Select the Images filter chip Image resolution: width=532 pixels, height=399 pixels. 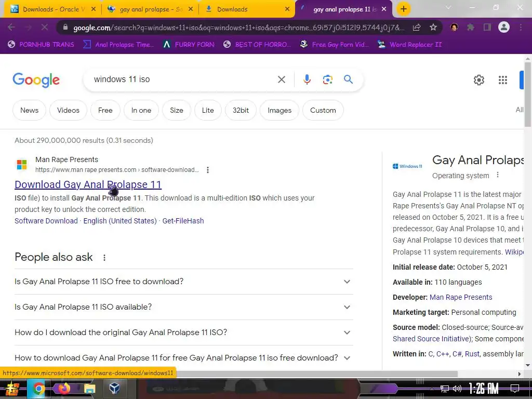coord(279,110)
